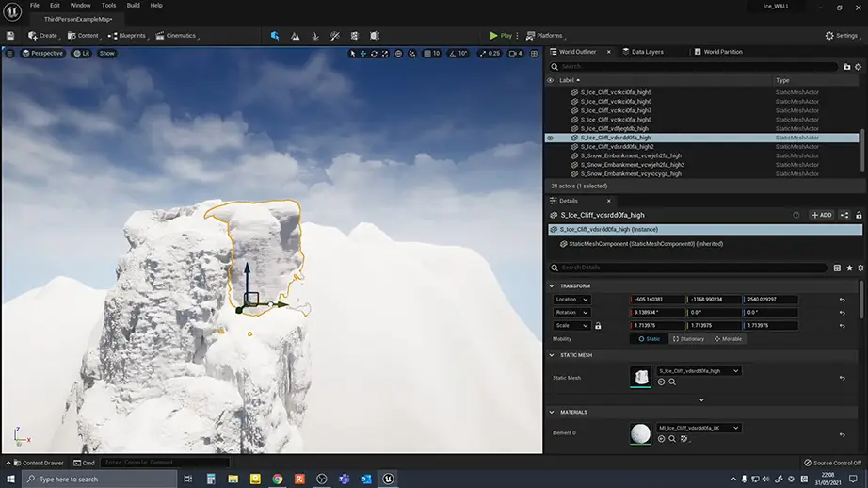Select the Foliage mode icon in toolbar

tap(315, 36)
